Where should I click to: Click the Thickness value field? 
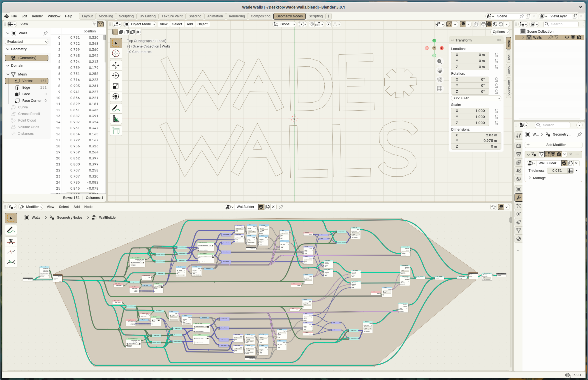pyautogui.click(x=557, y=170)
